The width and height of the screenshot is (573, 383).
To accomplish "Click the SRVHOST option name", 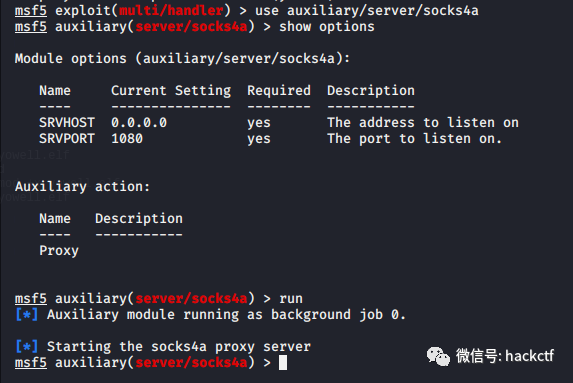I will 67,122.
